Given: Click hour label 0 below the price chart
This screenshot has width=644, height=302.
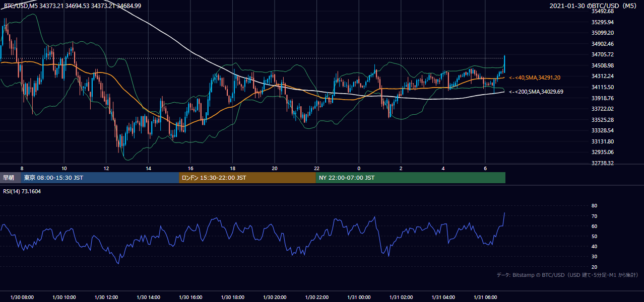Looking at the screenshot, I should [x=359, y=168].
